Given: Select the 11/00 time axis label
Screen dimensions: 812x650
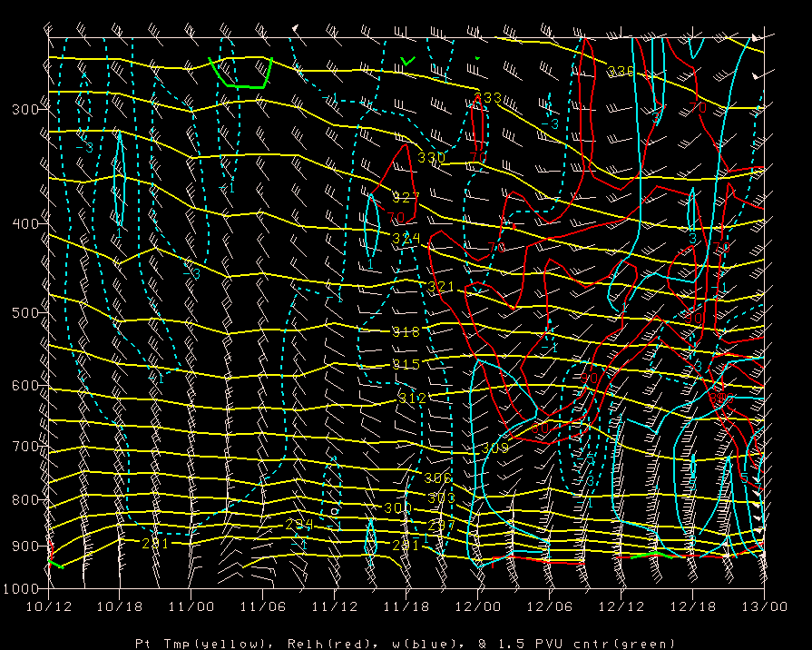Looking at the screenshot, I should pyautogui.click(x=191, y=606).
